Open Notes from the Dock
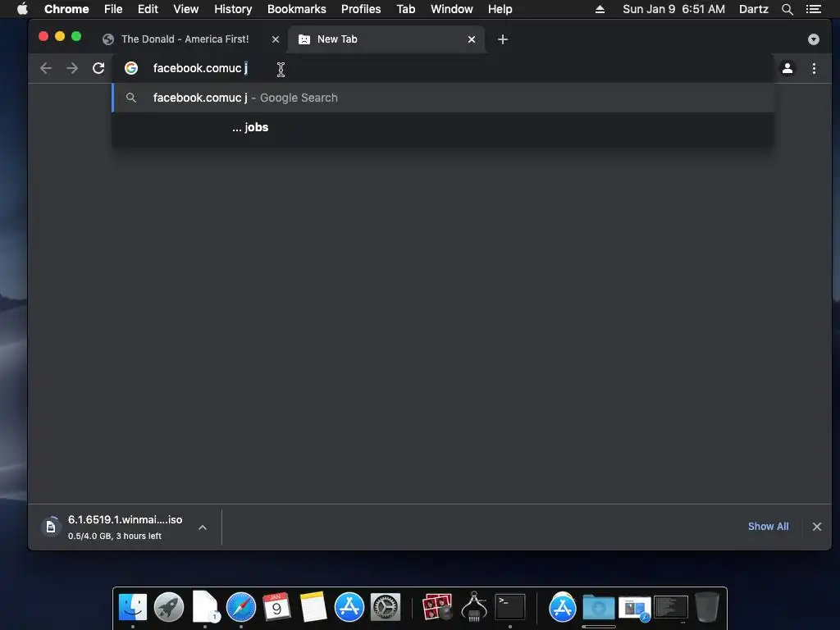The height and width of the screenshot is (630, 840). pyautogui.click(x=313, y=607)
